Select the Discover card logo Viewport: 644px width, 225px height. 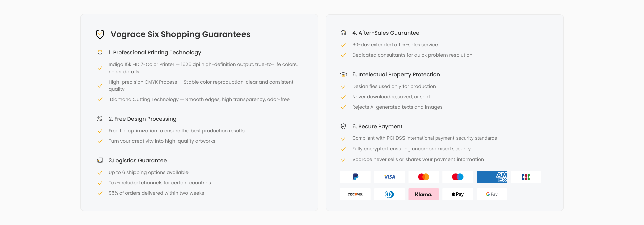[355, 194]
